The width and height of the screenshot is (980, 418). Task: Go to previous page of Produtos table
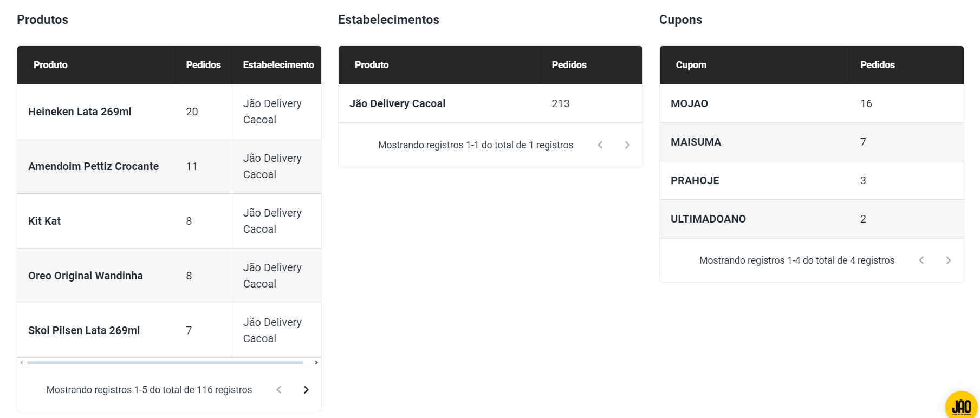(279, 390)
